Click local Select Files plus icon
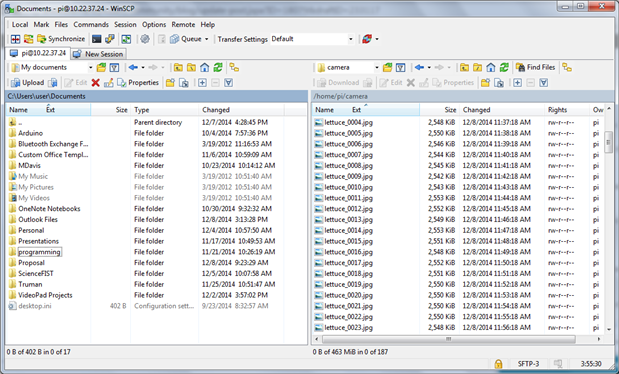This screenshot has width=619, height=374. click(202, 83)
